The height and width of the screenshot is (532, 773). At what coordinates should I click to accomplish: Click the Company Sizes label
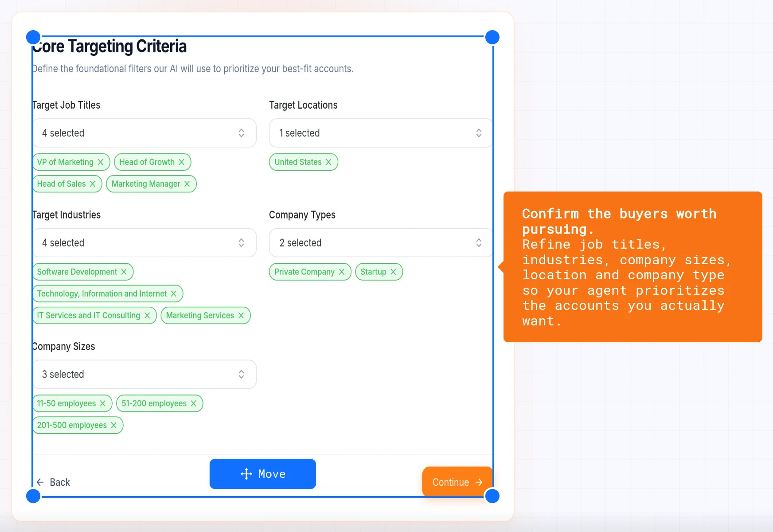pos(63,346)
